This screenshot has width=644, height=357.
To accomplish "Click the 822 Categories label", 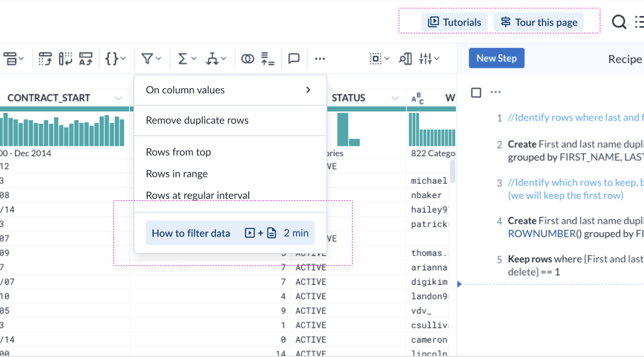I will pyautogui.click(x=433, y=153).
